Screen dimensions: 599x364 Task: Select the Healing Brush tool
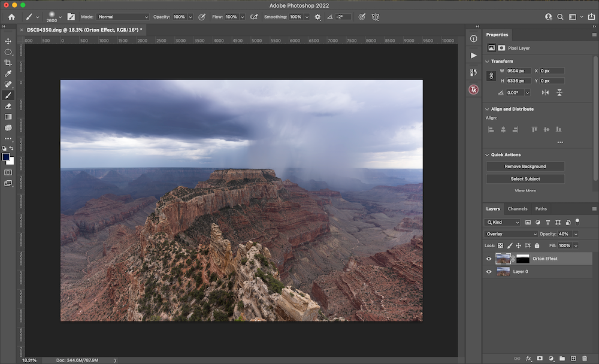(8, 84)
